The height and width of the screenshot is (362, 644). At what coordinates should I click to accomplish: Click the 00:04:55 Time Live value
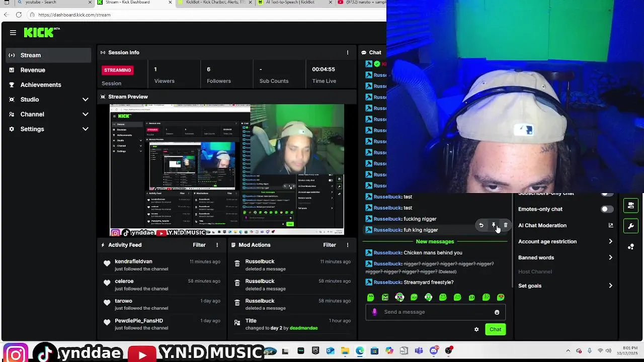[324, 69]
